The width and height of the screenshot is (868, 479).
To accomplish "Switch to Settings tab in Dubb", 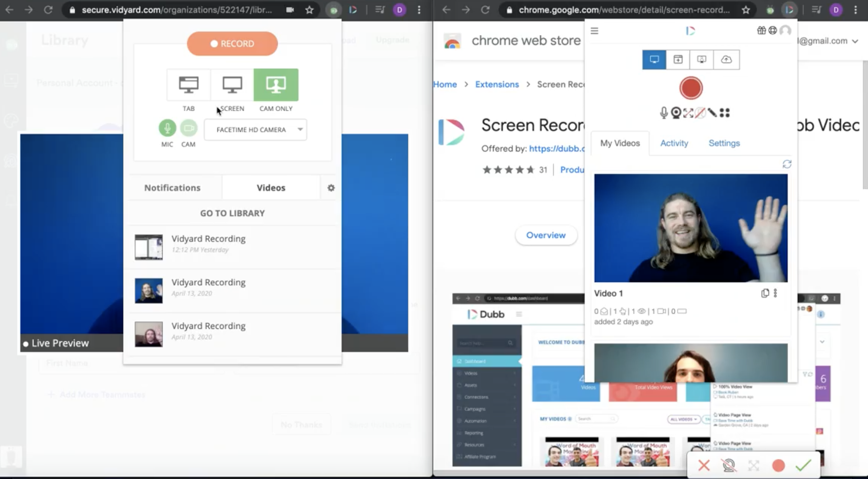I will 724,143.
